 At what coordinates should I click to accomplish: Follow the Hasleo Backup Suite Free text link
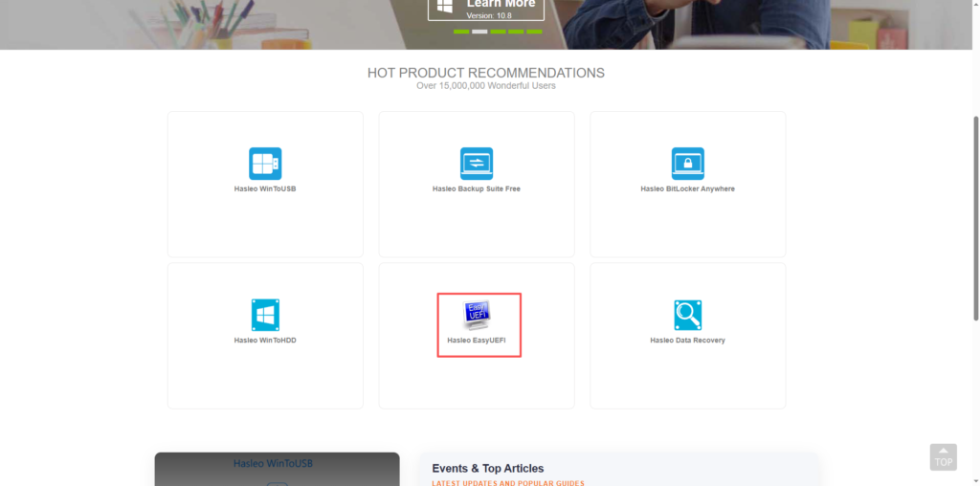pyautogui.click(x=477, y=188)
